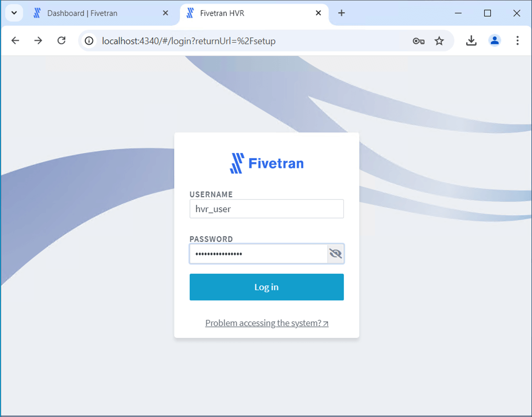Open the Chrome three-dot menu
This screenshot has width=532, height=417.
[x=517, y=41]
